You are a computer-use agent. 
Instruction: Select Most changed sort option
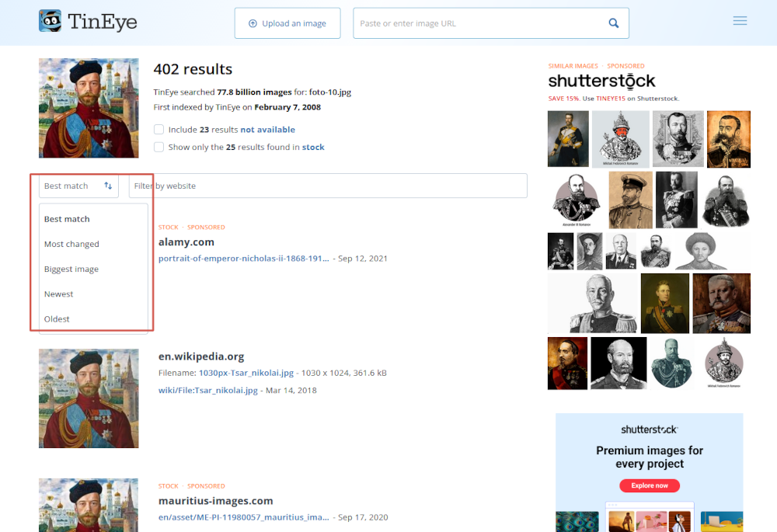point(71,244)
